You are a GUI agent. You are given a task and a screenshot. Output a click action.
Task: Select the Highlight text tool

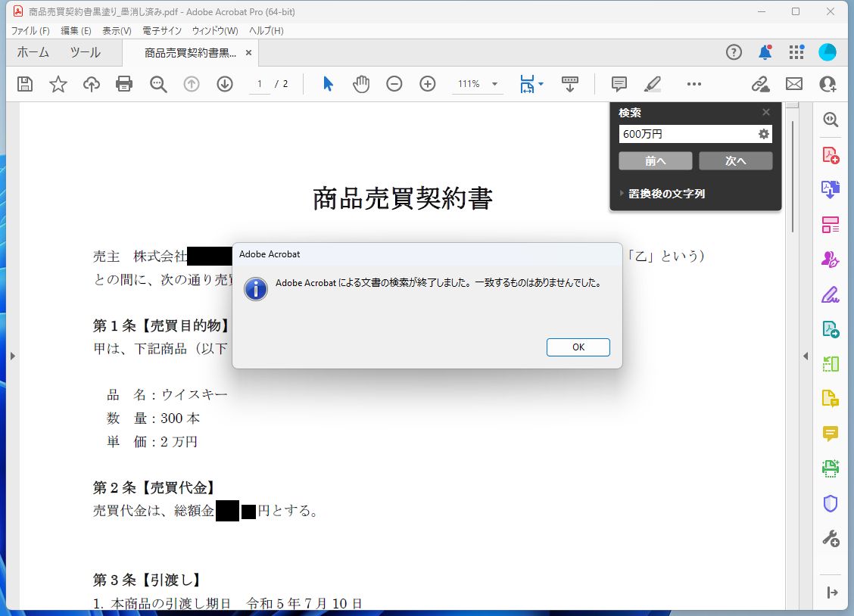[x=652, y=84]
